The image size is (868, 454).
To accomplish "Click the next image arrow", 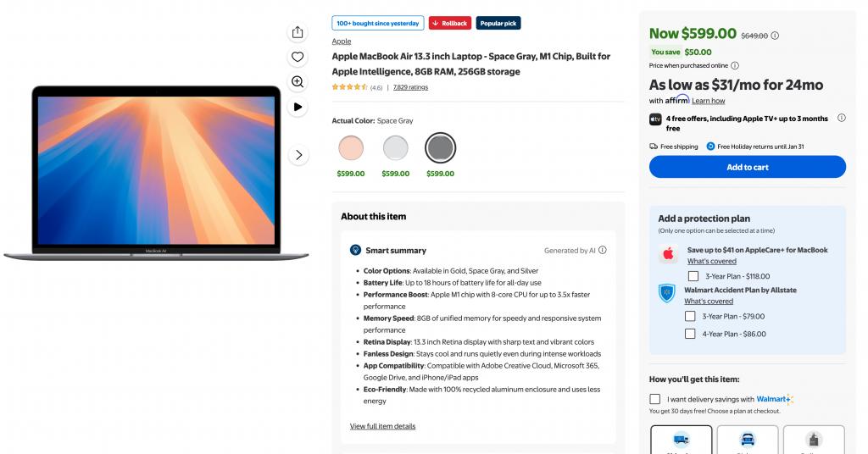I will [298, 155].
